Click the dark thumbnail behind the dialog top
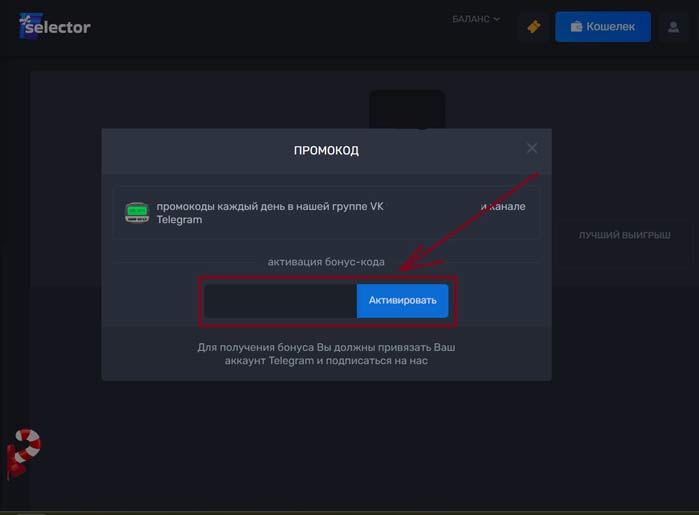699x515 pixels. click(x=406, y=108)
